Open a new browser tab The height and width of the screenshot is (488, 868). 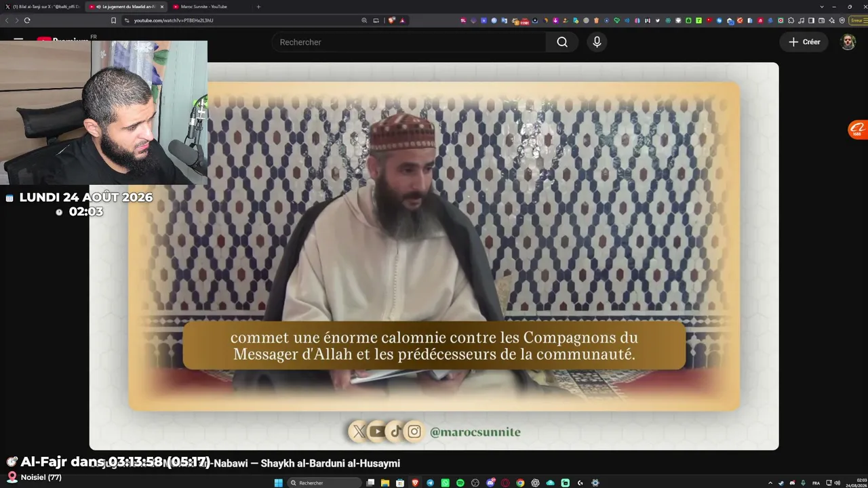(x=258, y=7)
